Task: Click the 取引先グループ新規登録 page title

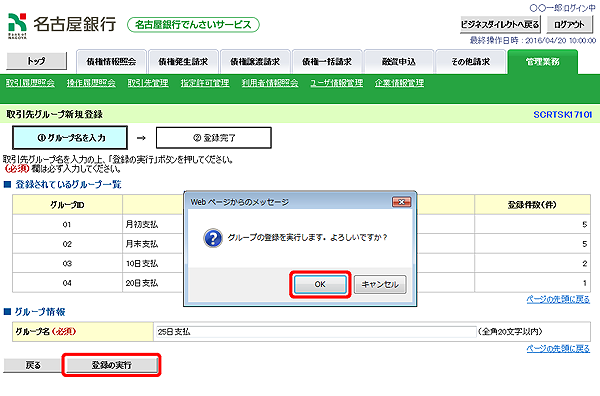Action: pyautogui.click(x=54, y=114)
